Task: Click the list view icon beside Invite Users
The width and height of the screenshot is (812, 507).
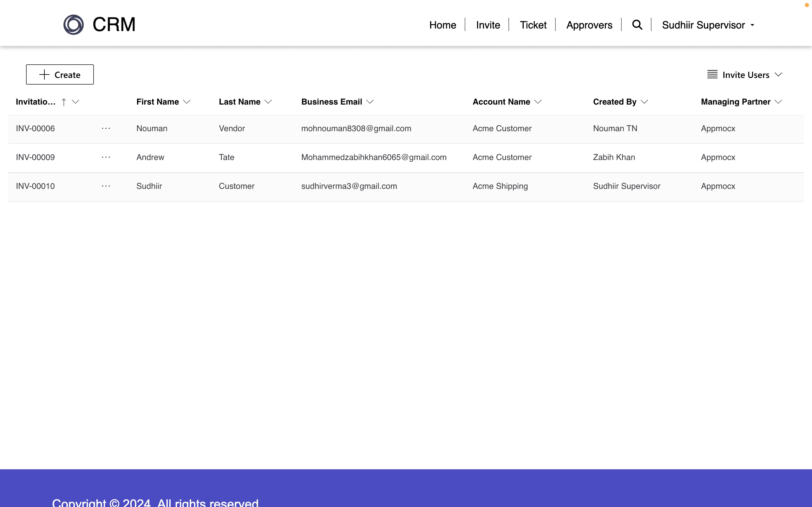Action: tap(712, 74)
